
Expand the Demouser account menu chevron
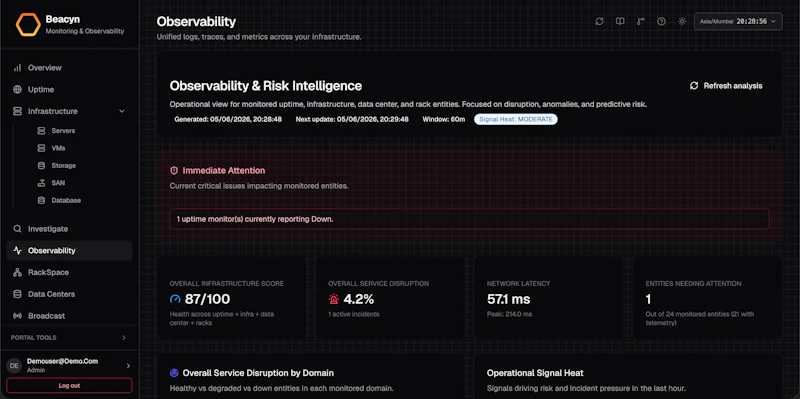(x=128, y=365)
